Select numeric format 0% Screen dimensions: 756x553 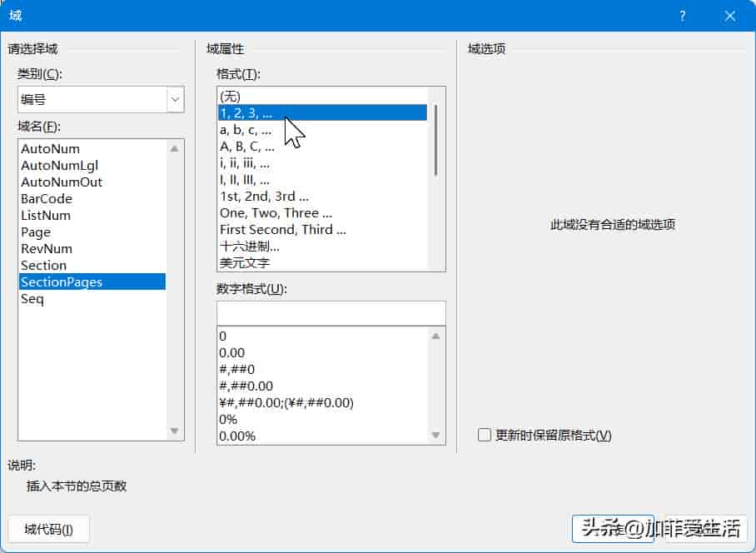pyautogui.click(x=322, y=419)
